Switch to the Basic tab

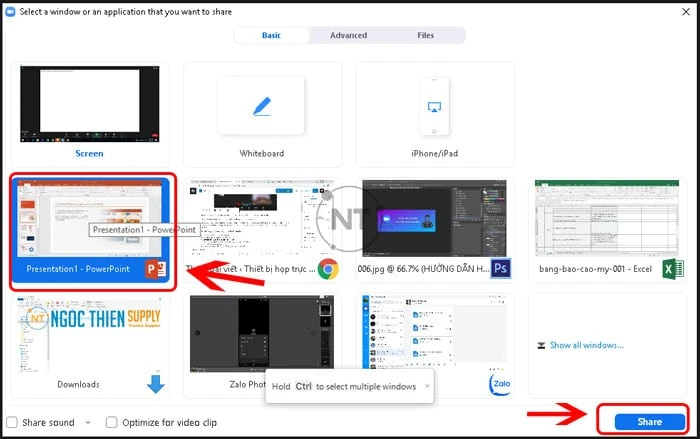(271, 35)
